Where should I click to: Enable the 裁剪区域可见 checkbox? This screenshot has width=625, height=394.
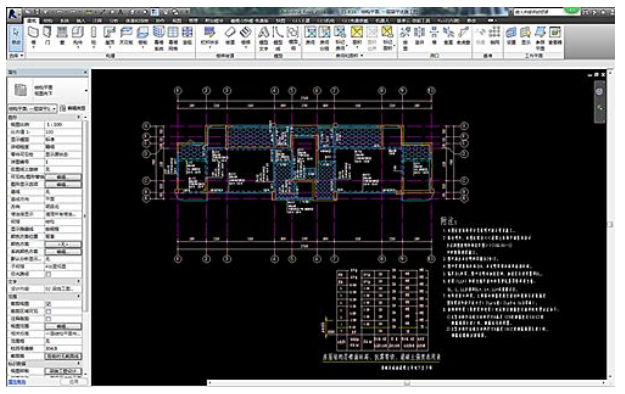point(48,311)
